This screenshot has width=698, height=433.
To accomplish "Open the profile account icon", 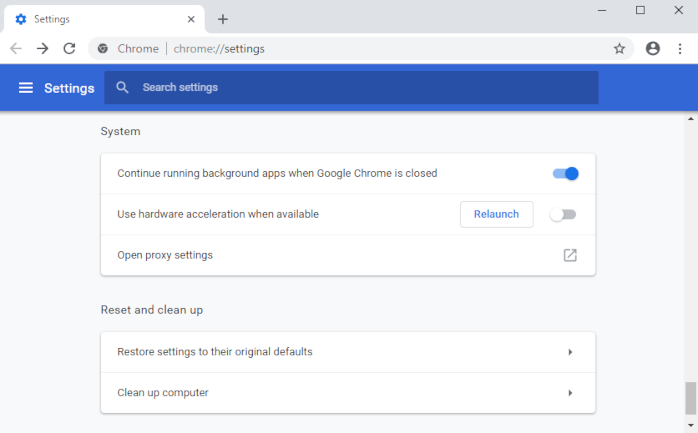I will [653, 49].
